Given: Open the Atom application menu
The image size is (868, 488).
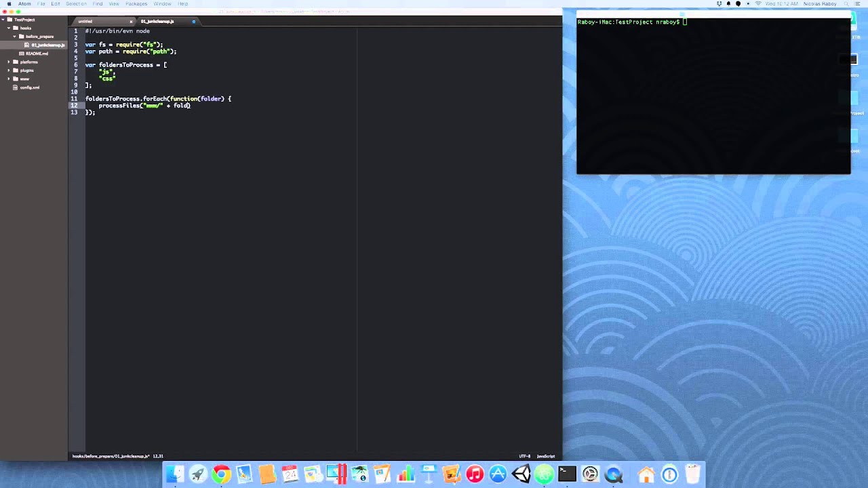Looking at the screenshot, I should coord(24,4).
